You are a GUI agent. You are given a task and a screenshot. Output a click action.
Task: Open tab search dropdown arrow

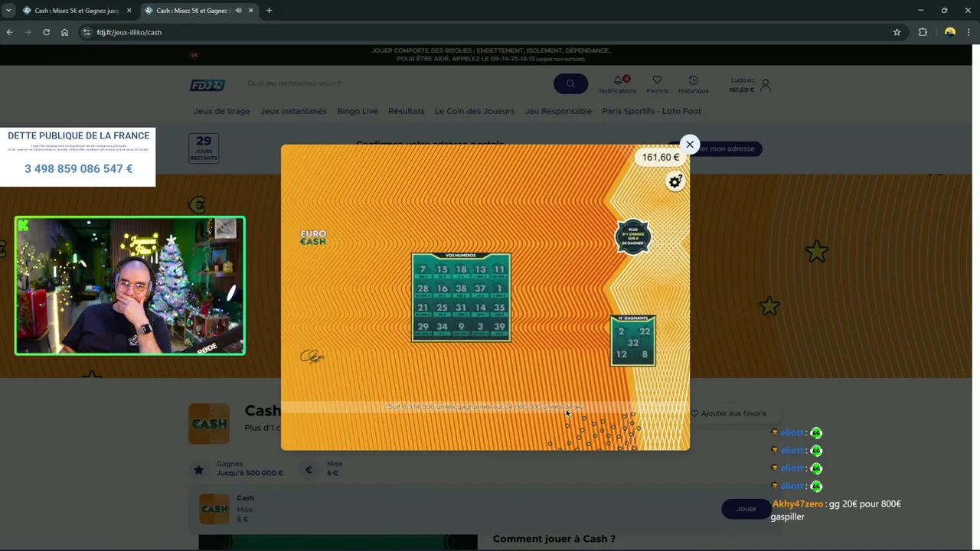[8, 11]
